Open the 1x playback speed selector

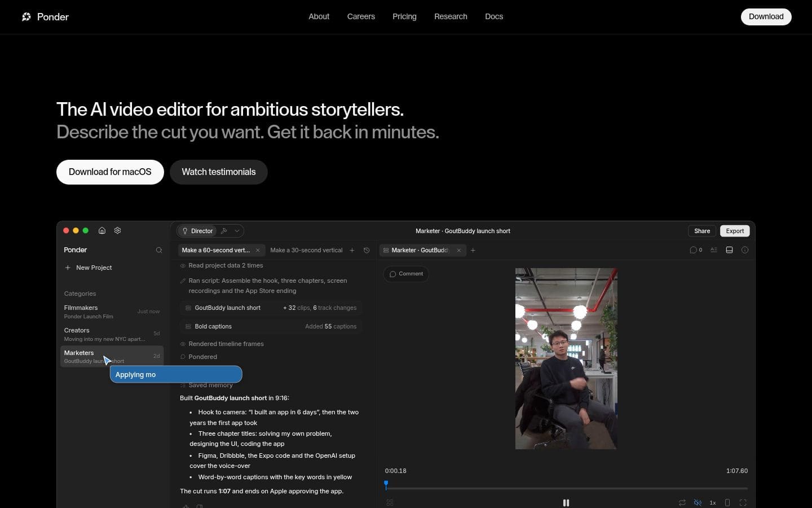click(x=713, y=502)
